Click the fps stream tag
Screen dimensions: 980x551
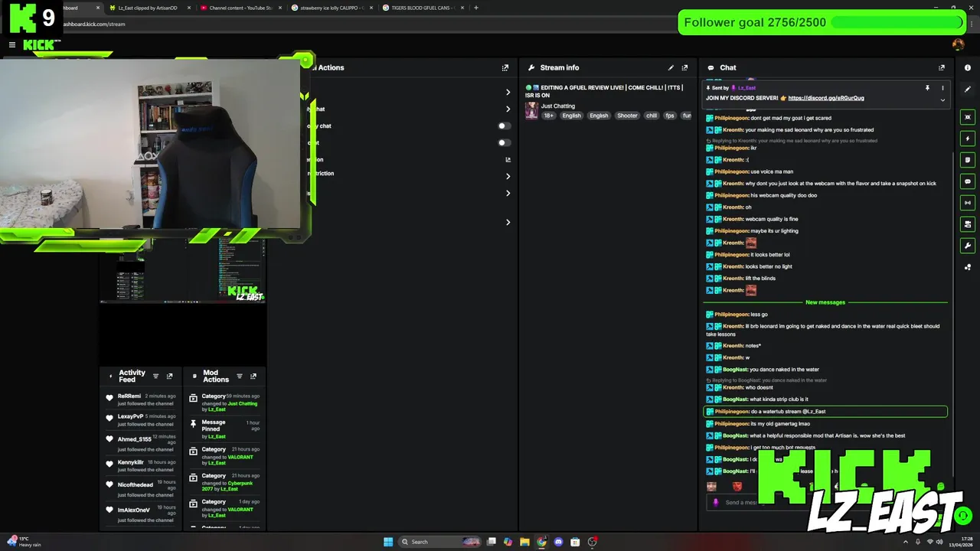tap(670, 116)
